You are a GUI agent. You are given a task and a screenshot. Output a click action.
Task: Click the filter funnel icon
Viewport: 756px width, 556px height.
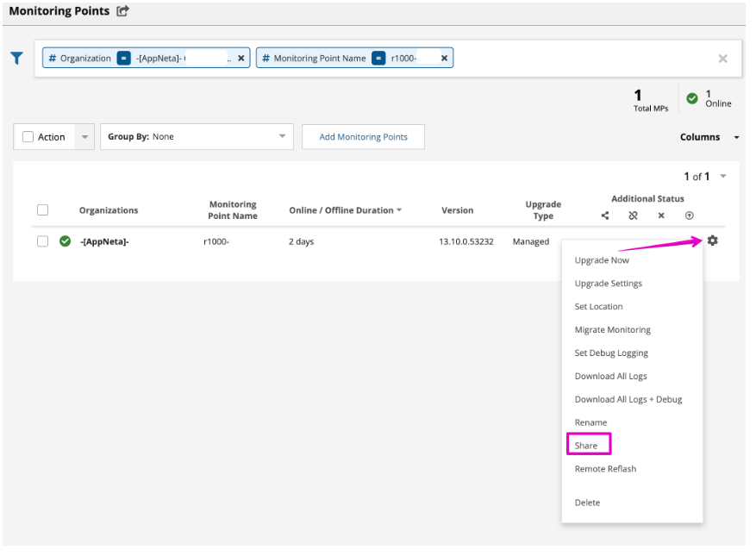point(16,58)
